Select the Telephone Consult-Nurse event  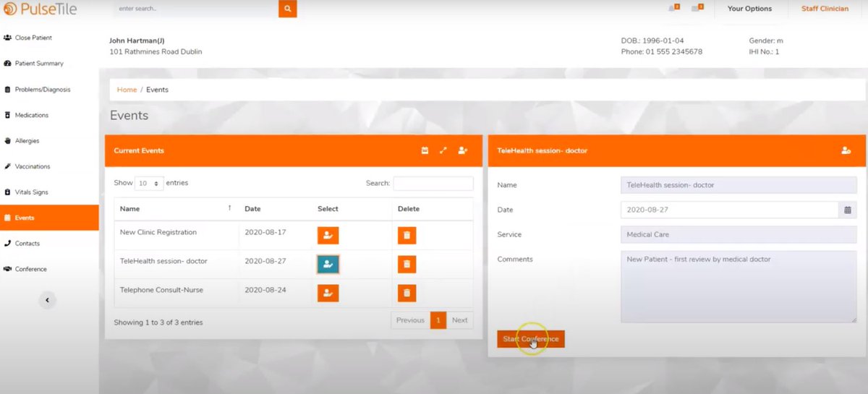point(328,293)
